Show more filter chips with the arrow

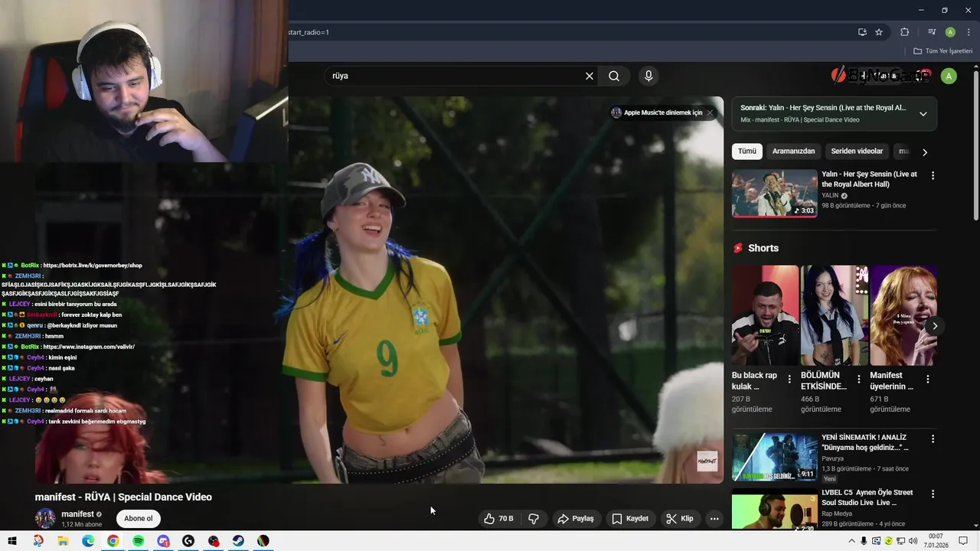pyautogui.click(x=924, y=152)
